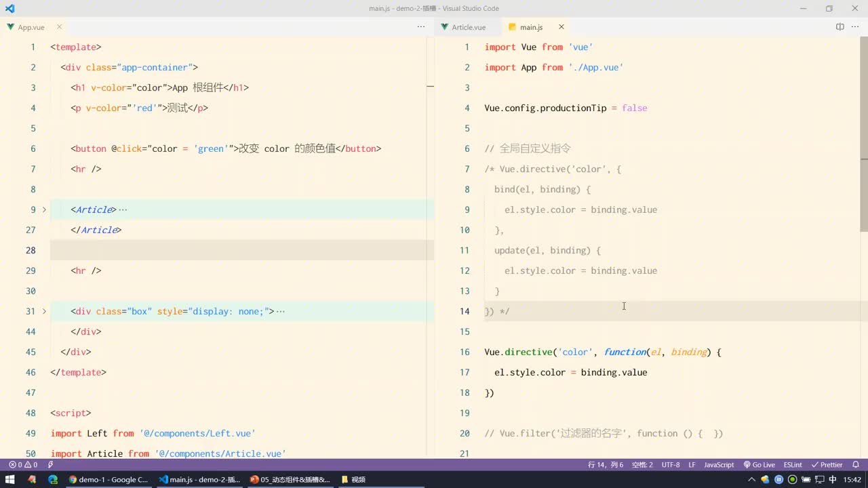
Task: Open more actions in right editor group
Action: tap(855, 27)
